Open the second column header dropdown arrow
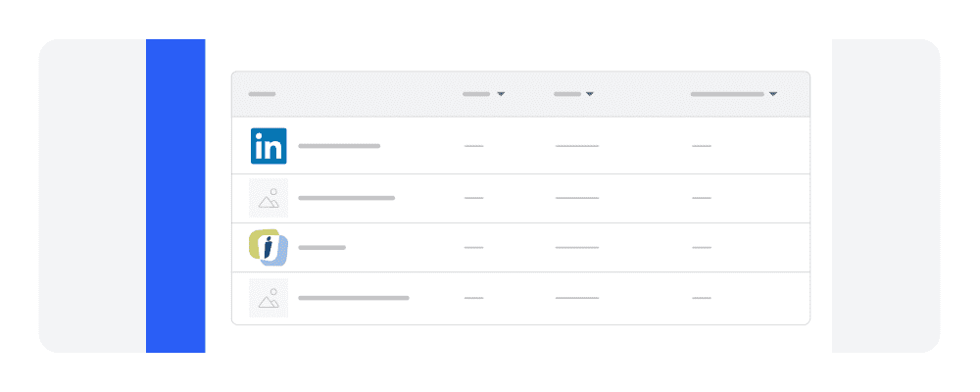This screenshot has width=980, height=392. 501,94
